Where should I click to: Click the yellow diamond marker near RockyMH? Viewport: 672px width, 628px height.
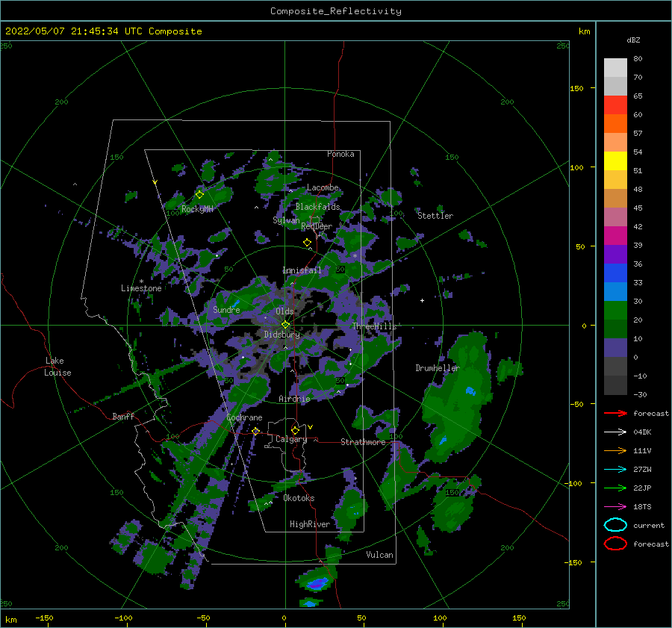pos(199,195)
